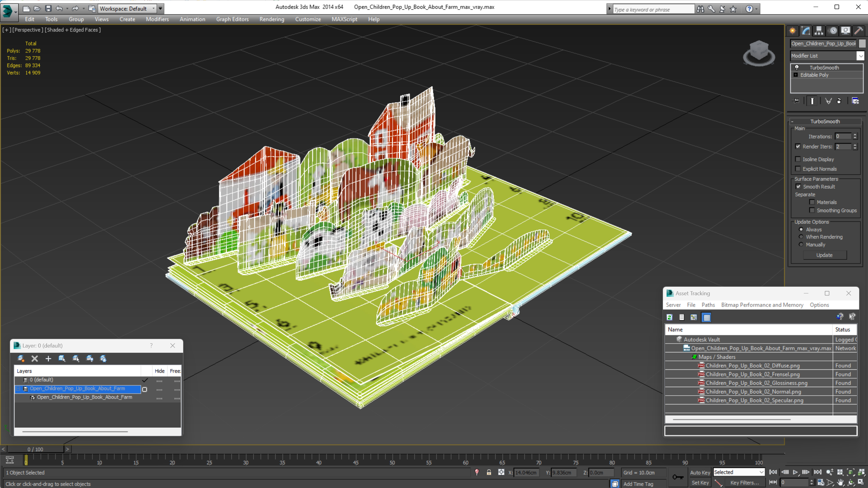The image size is (868, 488).
Task: Toggle Render Iters checkbox
Action: coord(798,146)
